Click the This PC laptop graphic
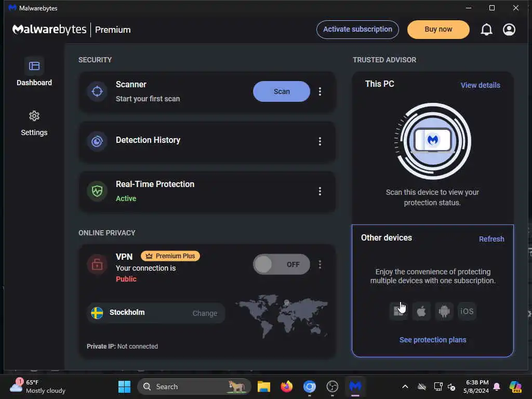This screenshot has width=532, height=399. coord(433,141)
